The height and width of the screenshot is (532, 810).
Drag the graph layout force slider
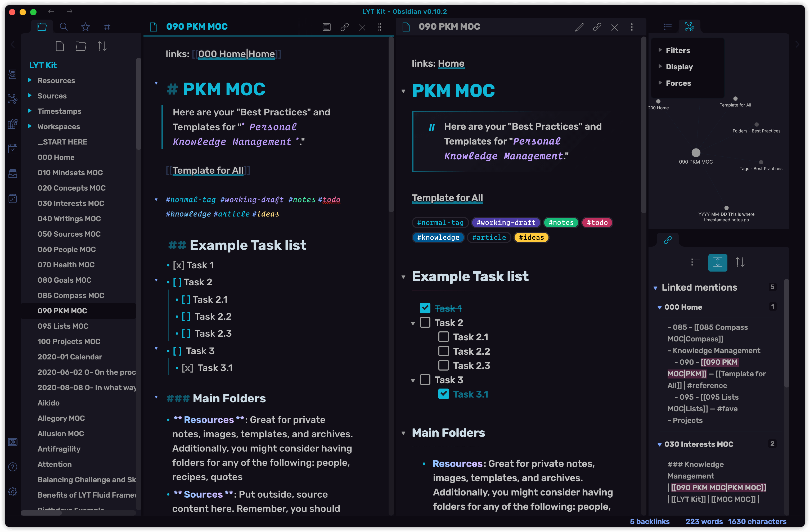pyautogui.click(x=679, y=83)
